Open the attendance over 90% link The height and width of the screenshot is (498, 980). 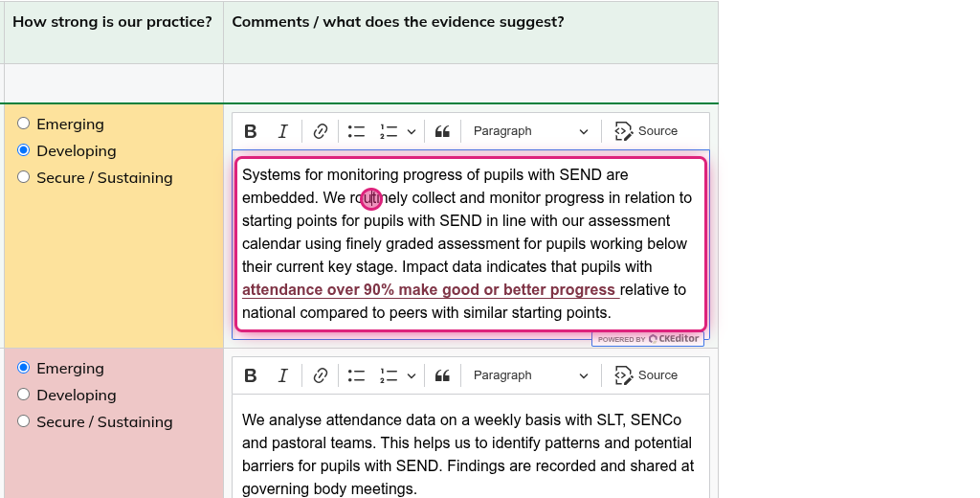[431, 289]
